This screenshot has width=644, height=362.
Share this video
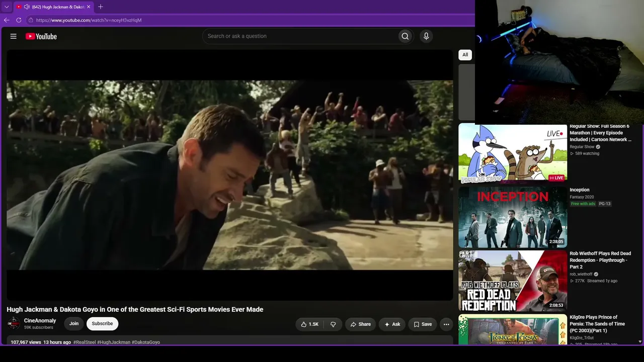(x=360, y=324)
